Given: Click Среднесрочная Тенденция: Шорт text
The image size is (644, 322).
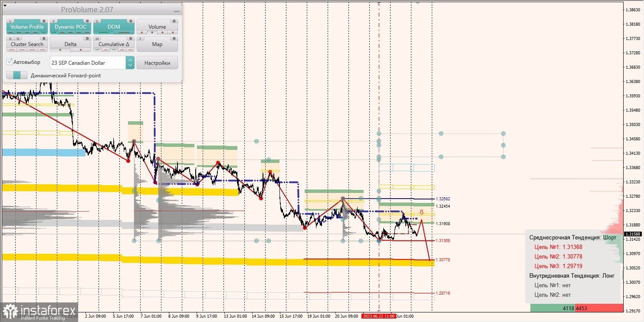Looking at the screenshot, I should click(572, 237).
